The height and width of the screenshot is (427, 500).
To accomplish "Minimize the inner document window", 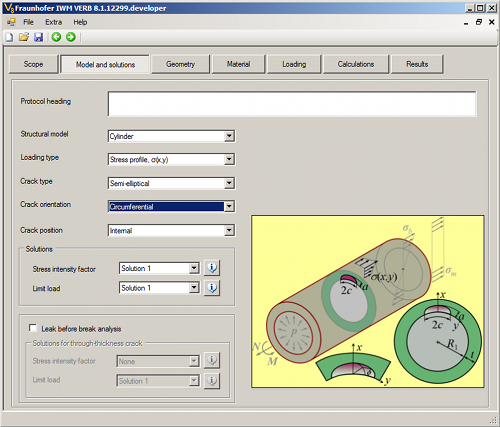I will pos(466,22).
